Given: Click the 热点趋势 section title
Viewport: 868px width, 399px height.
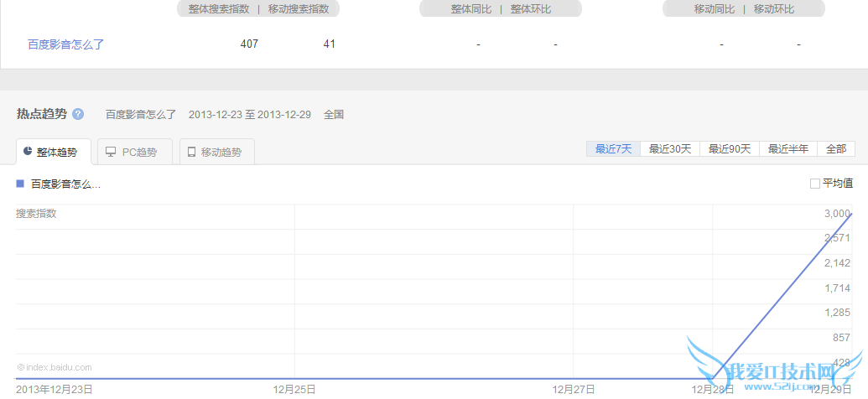Looking at the screenshot, I should [42, 115].
